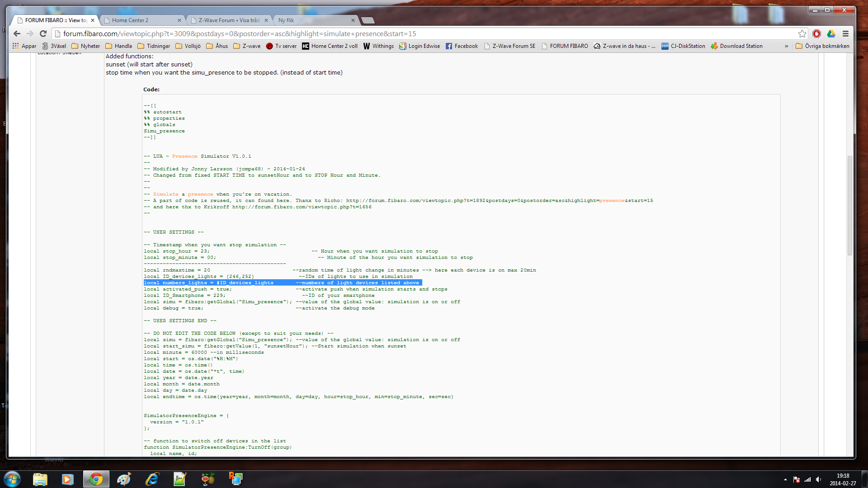This screenshot has width=868, height=488.
Task: Open the Åhus bookmark folder
Action: tap(217, 46)
